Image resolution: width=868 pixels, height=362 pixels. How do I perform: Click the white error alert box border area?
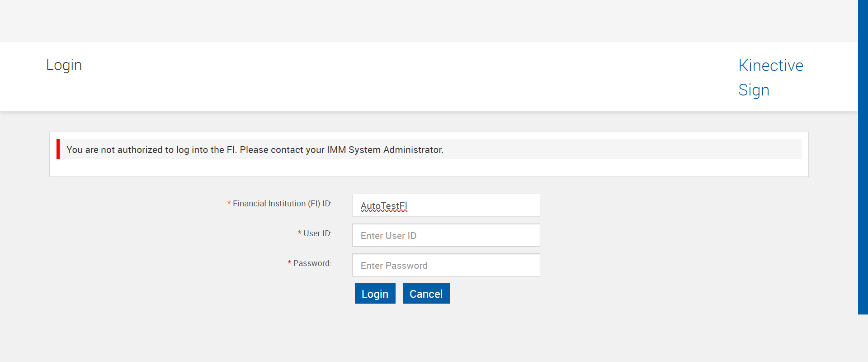tap(429, 169)
